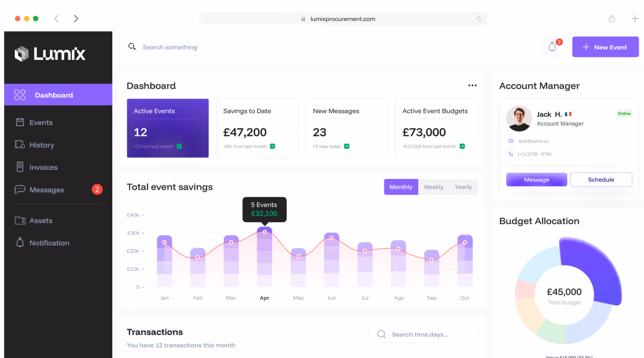Click the Events calendar icon
This screenshot has height=358, width=644.
20,122
